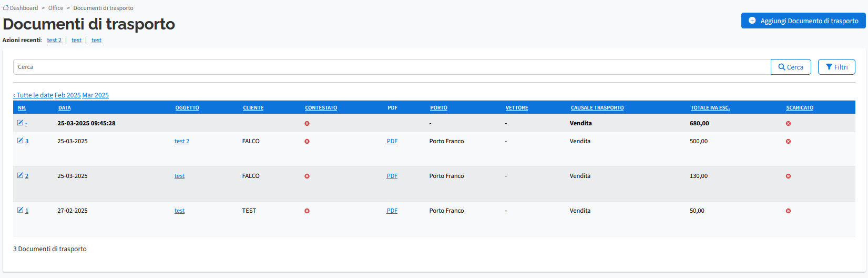Sort by NR. column header
The image size is (868, 278).
(x=22, y=108)
